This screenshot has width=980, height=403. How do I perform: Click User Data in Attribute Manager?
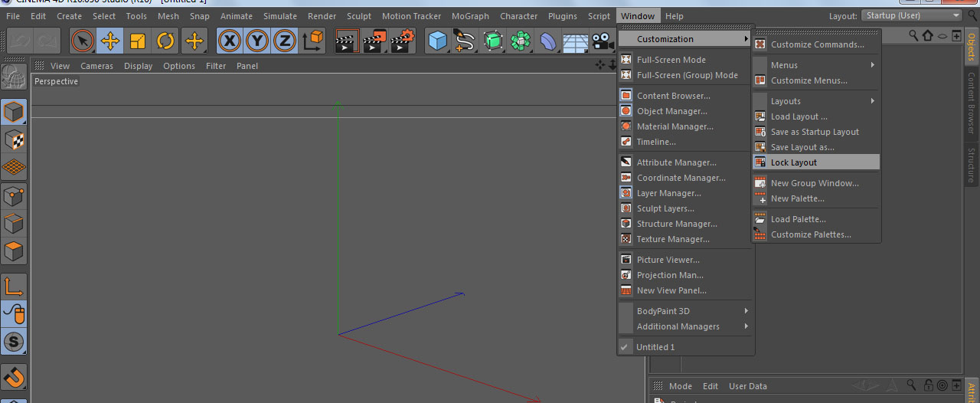(748, 386)
